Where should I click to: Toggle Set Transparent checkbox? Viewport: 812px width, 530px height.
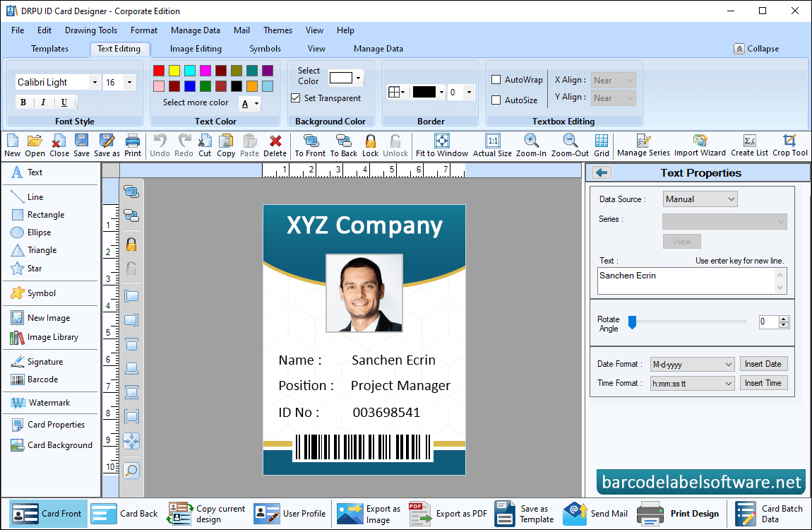pos(296,98)
